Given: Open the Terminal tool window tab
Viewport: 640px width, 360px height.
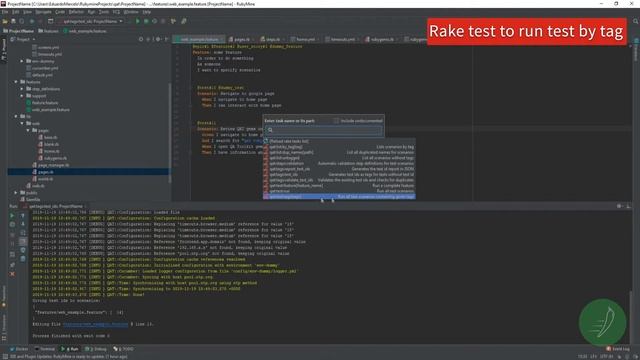Looking at the screenshot, I should point(45,349).
